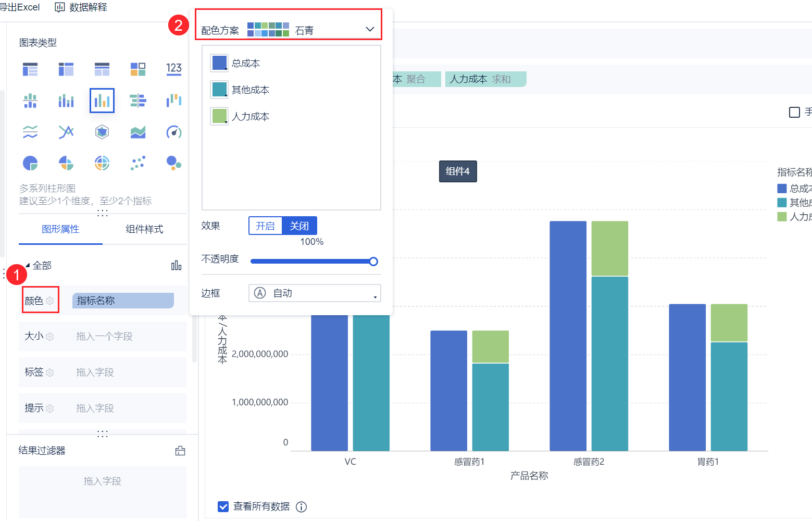The image size is (812, 521).
Task: Click the 图表类型 section heading
Action: pos(38,43)
